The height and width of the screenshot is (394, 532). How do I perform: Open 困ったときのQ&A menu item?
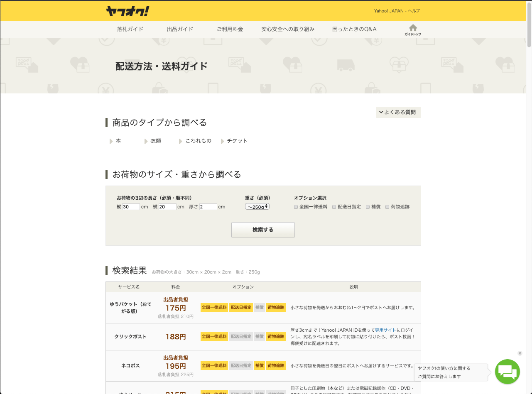(x=354, y=29)
